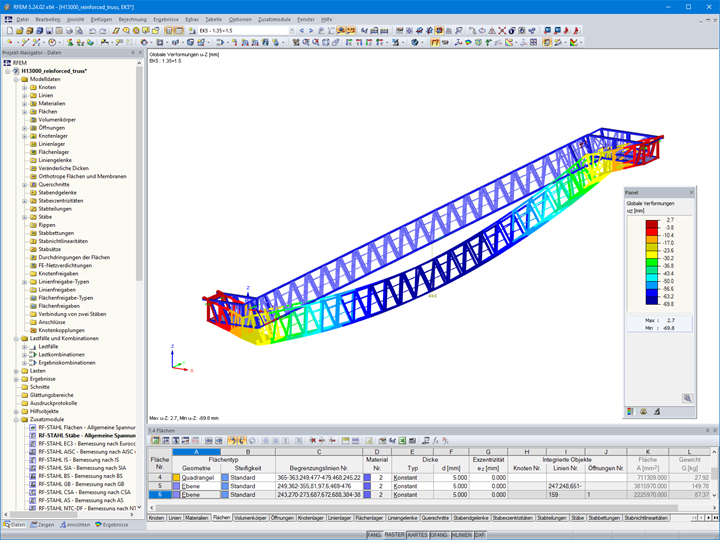
Task: Toggle the KARTES status button
Action: click(417, 535)
